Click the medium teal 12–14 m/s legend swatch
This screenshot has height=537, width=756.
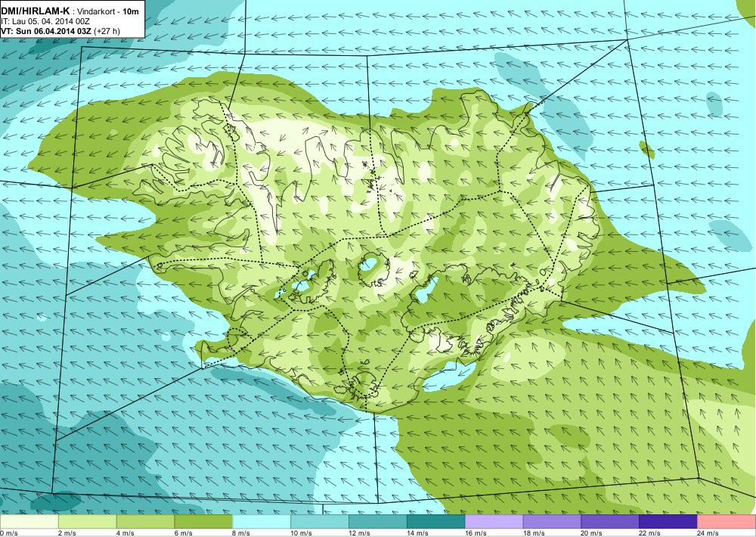(x=378, y=522)
